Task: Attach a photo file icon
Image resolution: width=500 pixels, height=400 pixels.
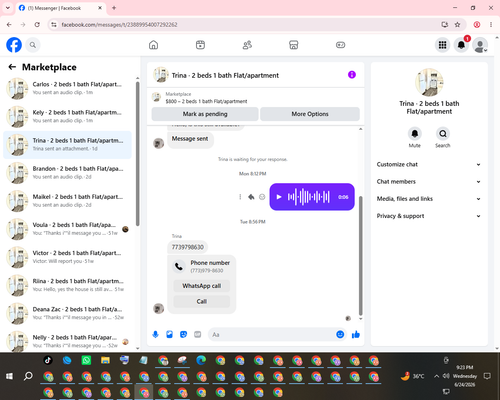Action: [169, 334]
